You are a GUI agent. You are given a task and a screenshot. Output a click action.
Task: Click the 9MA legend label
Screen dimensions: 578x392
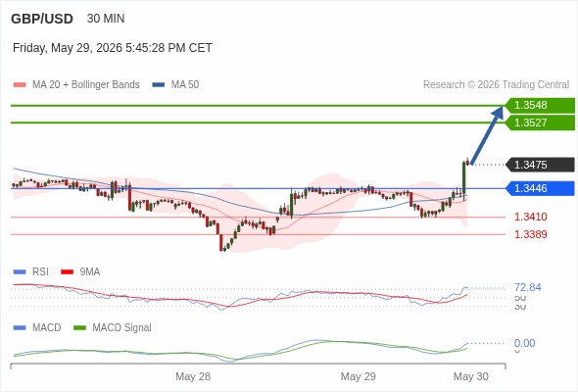click(x=90, y=272)
